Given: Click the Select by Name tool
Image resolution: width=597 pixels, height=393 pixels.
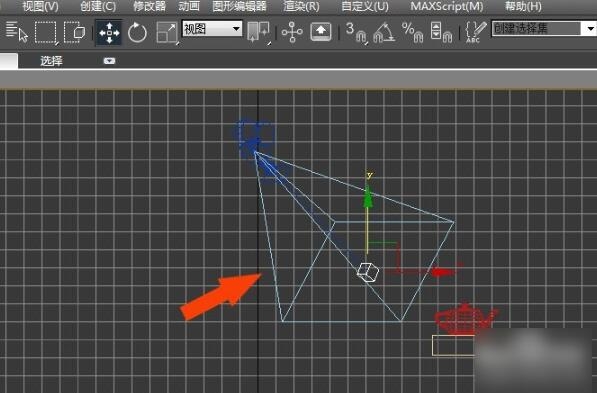Looking at the screenshot, I should 17,32.
